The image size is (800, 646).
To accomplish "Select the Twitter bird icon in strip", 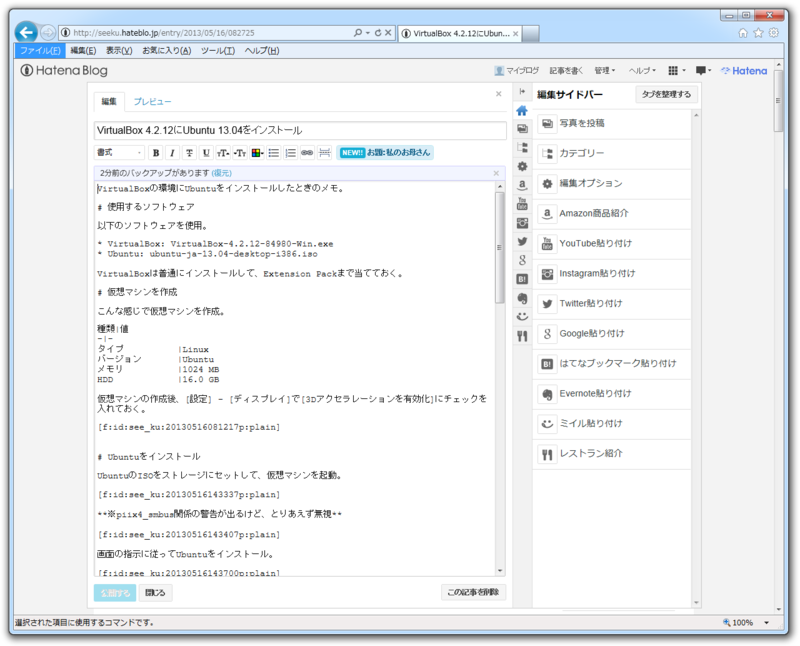I will click(522, 241).
